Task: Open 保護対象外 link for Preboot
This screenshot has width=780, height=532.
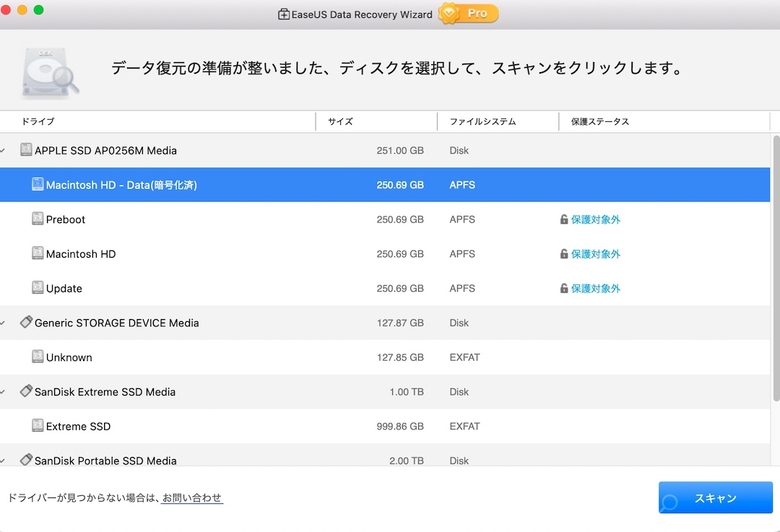Action: coord(595,219)
